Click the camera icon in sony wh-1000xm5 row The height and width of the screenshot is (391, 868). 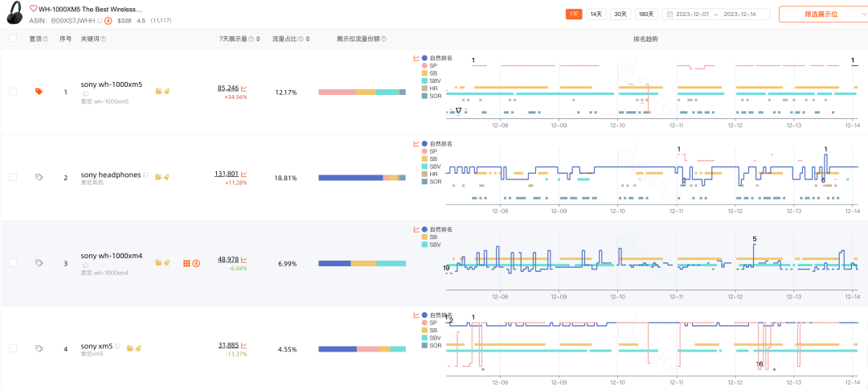coord(158,91)
